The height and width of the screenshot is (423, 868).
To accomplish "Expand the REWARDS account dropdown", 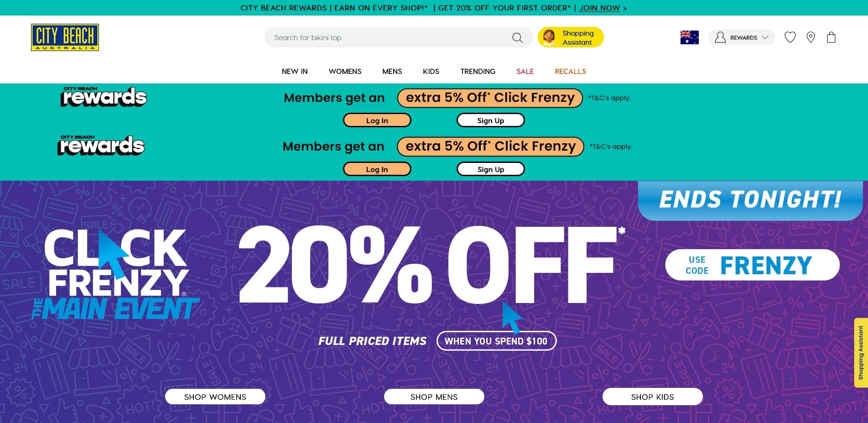I will tap(765, 38).
